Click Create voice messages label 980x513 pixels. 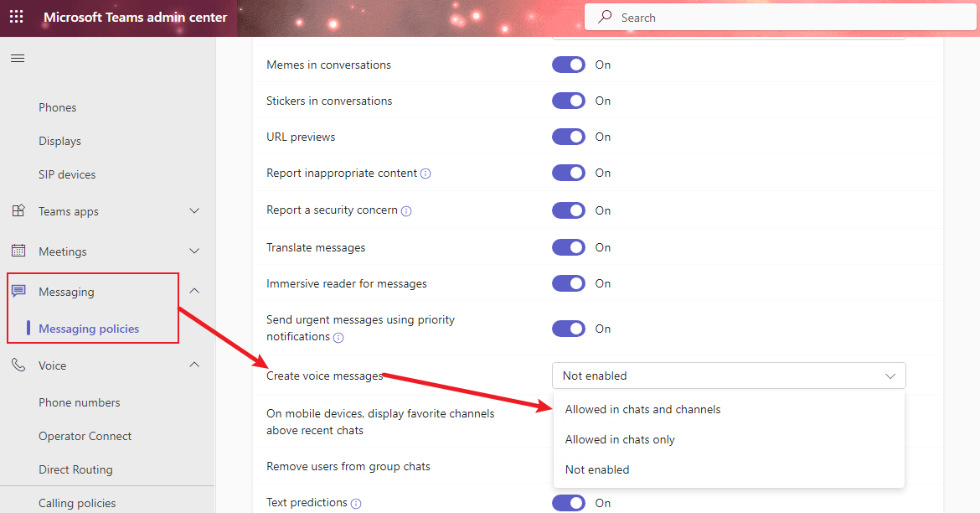[324, 376]
